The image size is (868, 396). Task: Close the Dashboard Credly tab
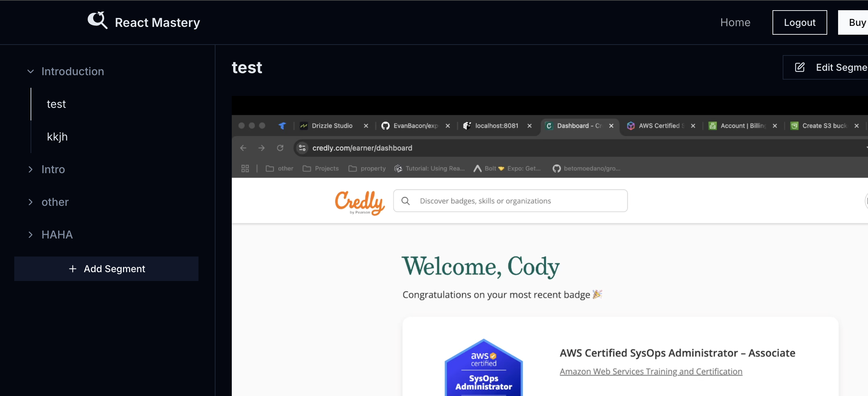pyautogui.click(x=611, y=126)
